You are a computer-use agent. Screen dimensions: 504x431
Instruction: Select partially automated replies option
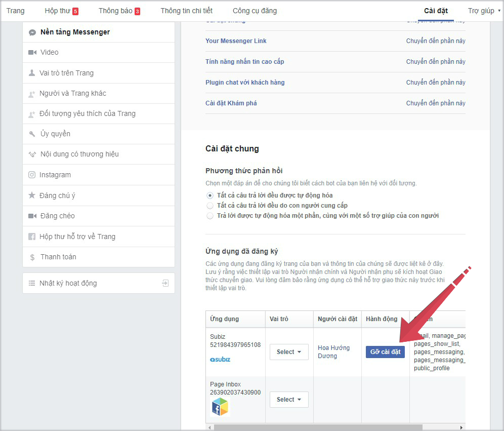pos(210,215)
